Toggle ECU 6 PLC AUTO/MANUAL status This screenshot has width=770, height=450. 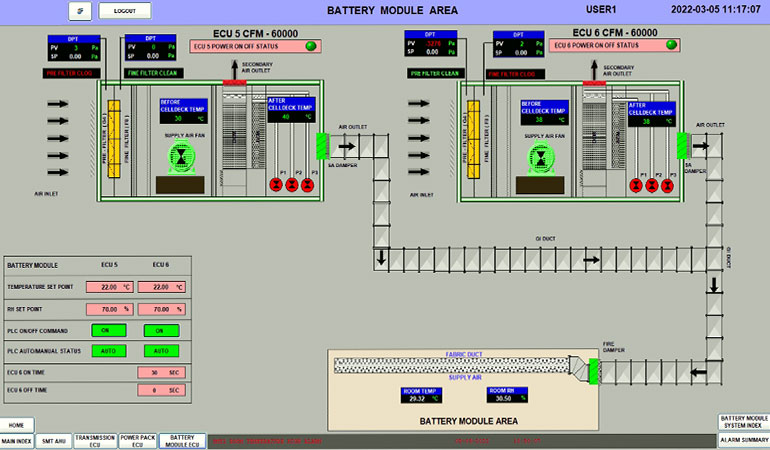tap(162, 351)
